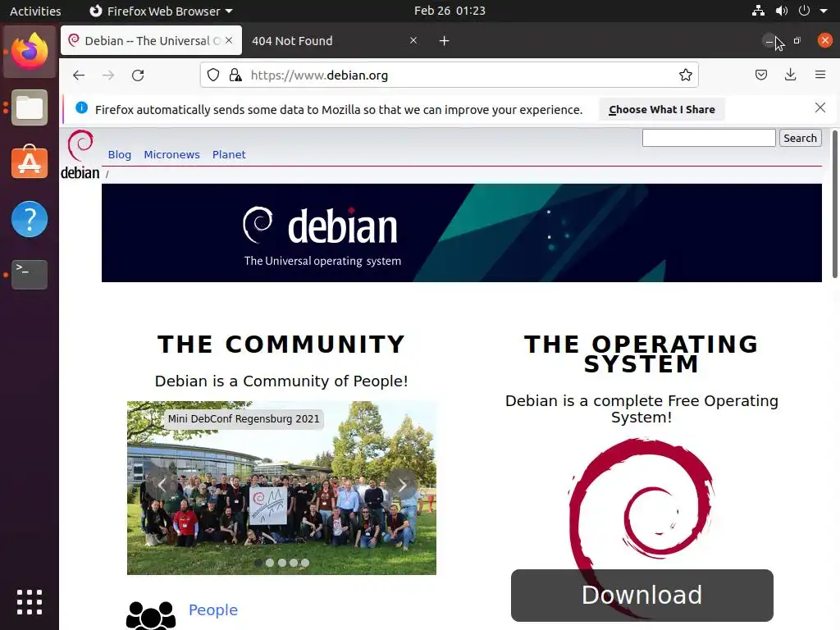This screenshot has height=630, width=840.
Task: Dismiss the Mozilla data notification bar
Action: point(820,107)
